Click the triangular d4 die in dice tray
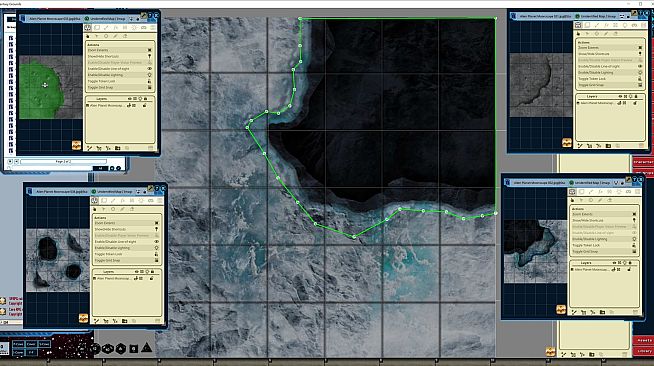 pyautogui.click(x=146, y=347)
